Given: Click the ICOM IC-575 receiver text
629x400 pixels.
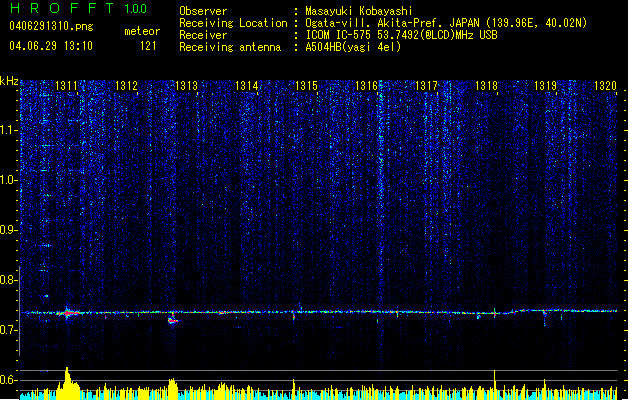Looking at the screenshot, I should pos(401,35).
